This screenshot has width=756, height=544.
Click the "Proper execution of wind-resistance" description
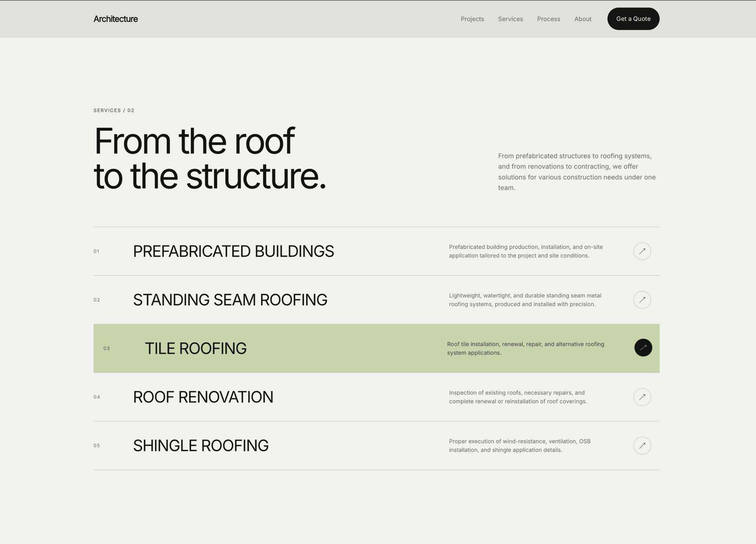coord(520,446)
